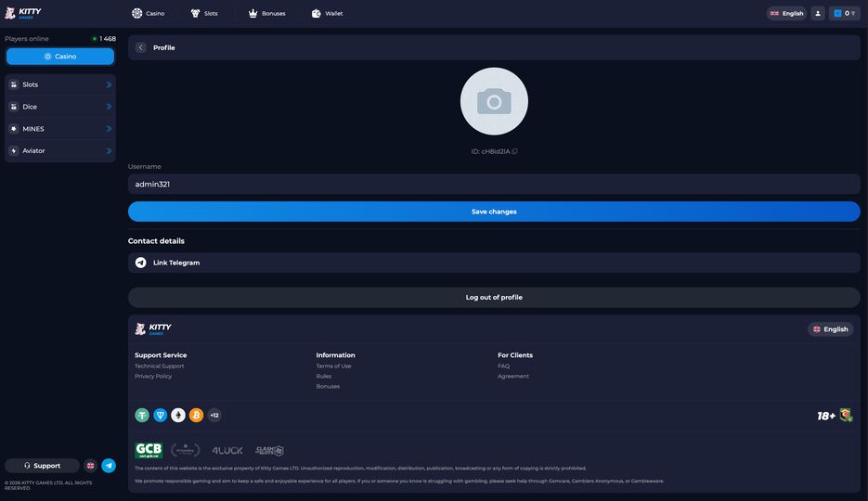Image resolution: width=868 pixels, height=501 pixels.
Task: Click the Tether coin icon in footer
Action: (142, 416)
